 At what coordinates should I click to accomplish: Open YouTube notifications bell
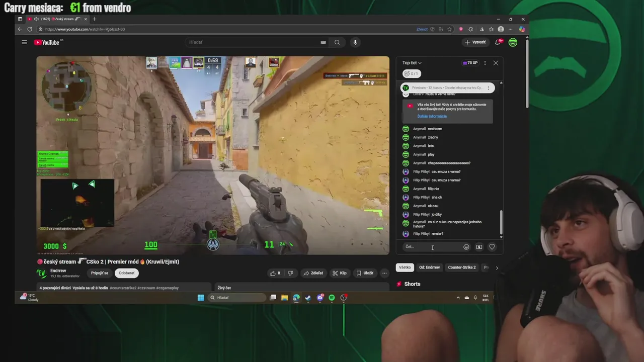pyautogui.click(x=498, y=42)
